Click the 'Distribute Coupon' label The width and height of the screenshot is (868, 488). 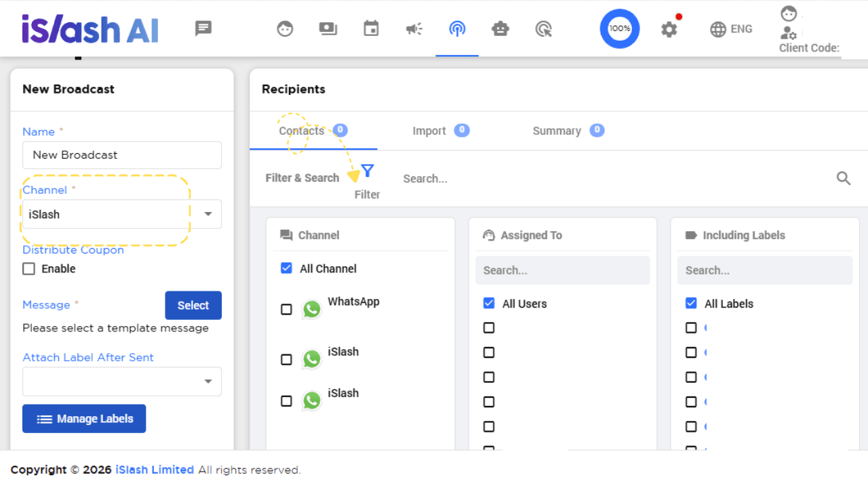click(73, 250)
